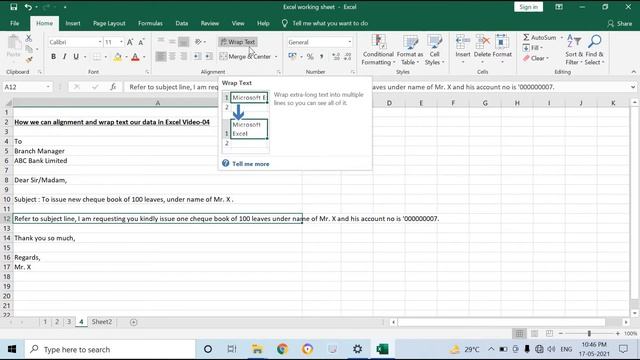Click the Orientation angled text icon
The image size is (640, 360).
[x=198, y=42]
